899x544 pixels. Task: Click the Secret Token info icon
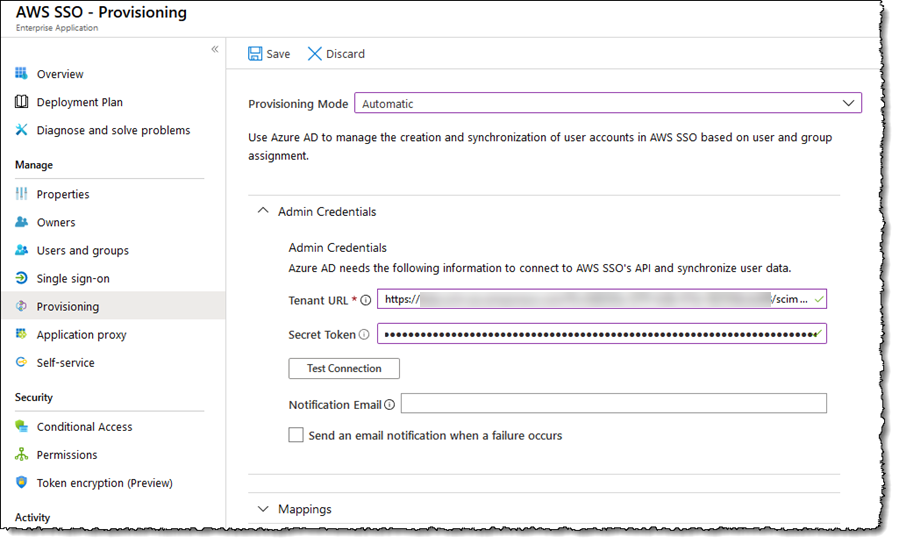click(x=364, y=334)
